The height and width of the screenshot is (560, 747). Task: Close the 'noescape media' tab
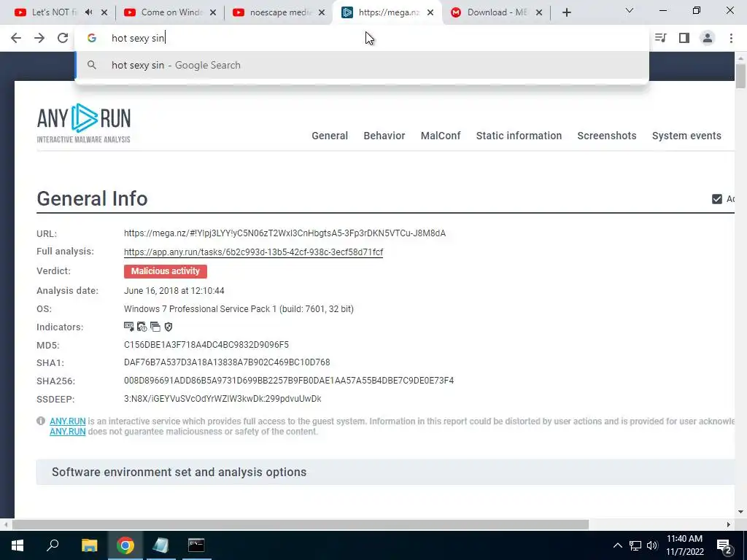click(x=322, y=13)
